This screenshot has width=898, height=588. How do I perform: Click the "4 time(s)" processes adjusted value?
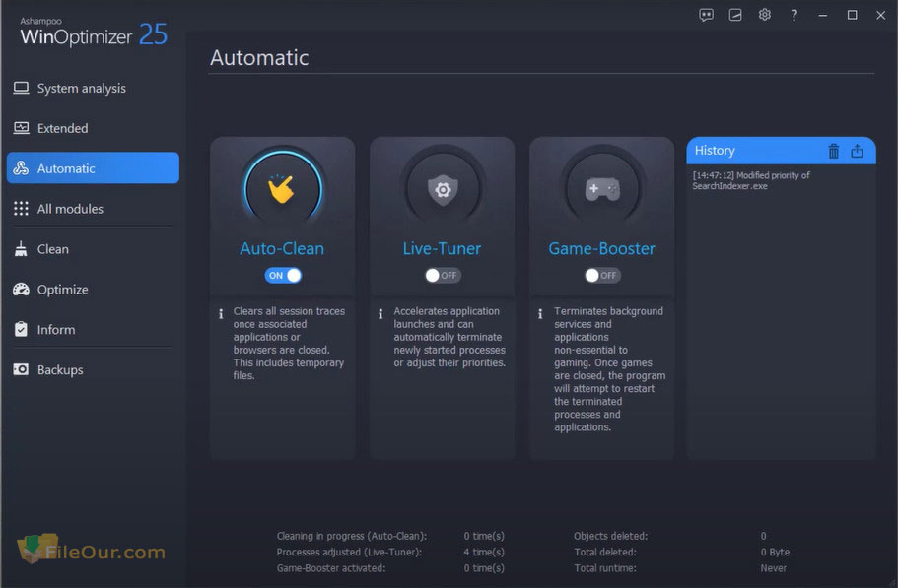[484, 552]
